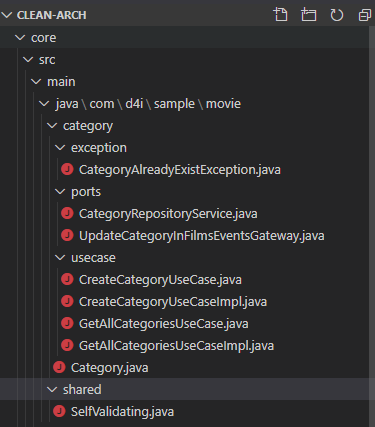Image resolution: width=375 pixels, height=427 pixels.
Task: Select the src folder label
Action: 47,60
